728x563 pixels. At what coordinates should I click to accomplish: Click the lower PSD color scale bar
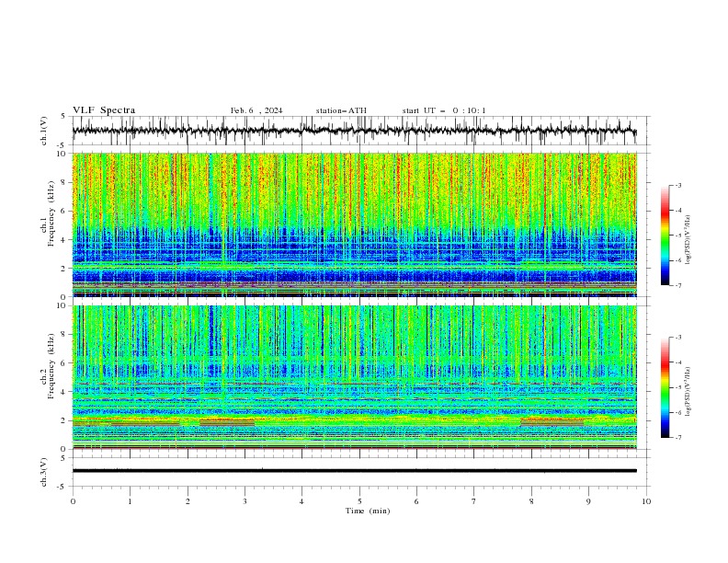(x=665, y=387)
